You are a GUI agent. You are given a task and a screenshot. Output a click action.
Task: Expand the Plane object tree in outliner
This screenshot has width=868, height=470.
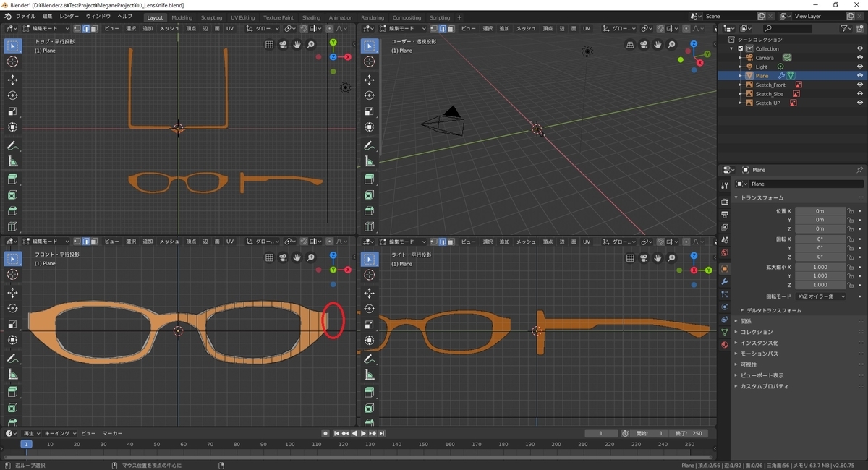pyautogui.click(x=741, y=76)
